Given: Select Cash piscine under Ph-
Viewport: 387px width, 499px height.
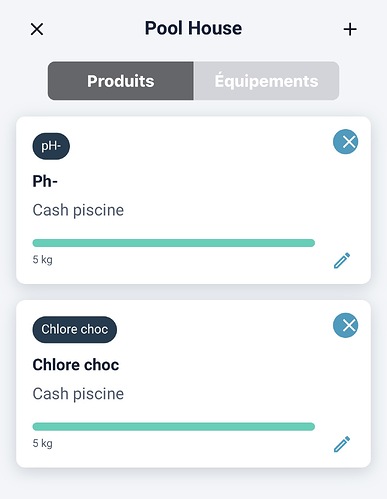Looking at the screenshot, I should pyautogui.click(x=78, y=210).
